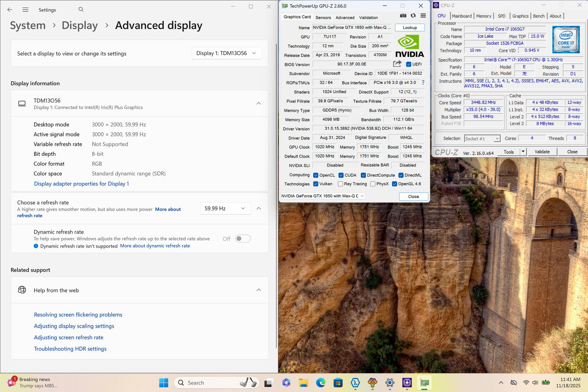Open the CPU-Z Socket #1 selection dropdown

point(482,139)
